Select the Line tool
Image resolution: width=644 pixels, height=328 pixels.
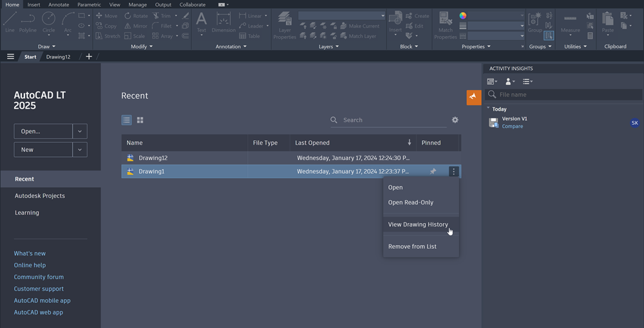[10, 22]
